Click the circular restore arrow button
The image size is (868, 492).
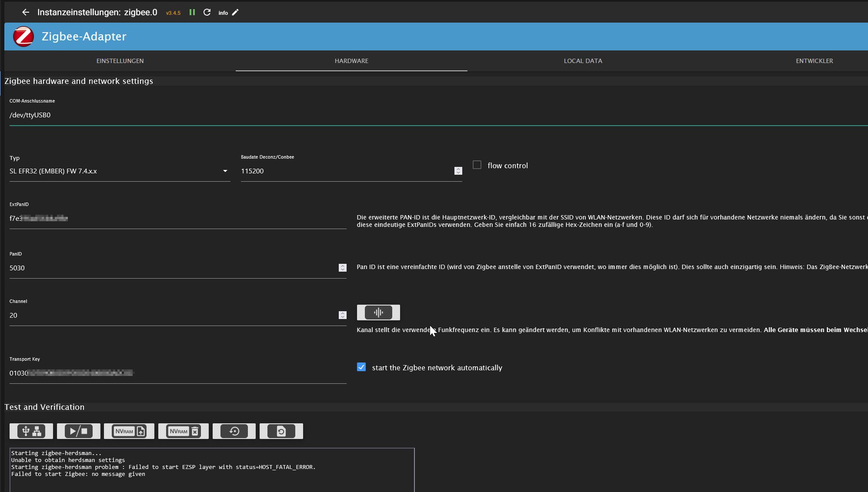234,431
